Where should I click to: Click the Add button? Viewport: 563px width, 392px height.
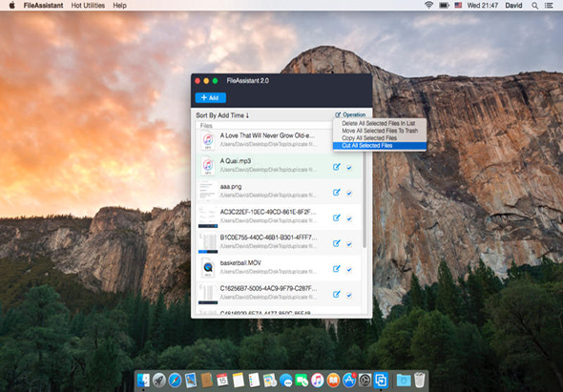point(210,97)
